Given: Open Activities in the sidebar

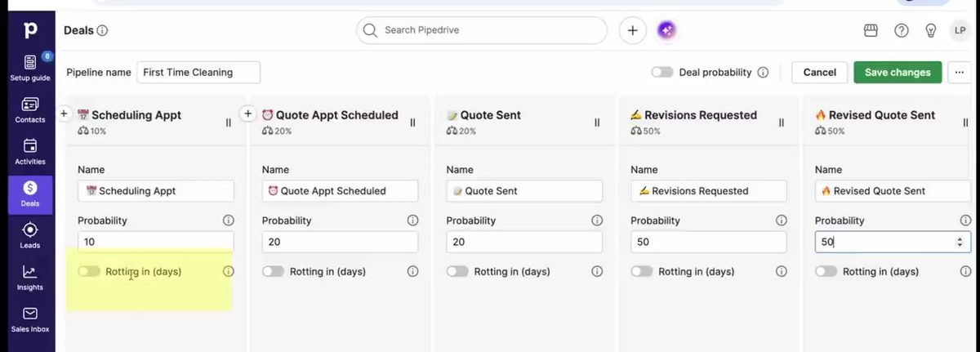Looking at the screenshot, I should [x=30, y=152].
